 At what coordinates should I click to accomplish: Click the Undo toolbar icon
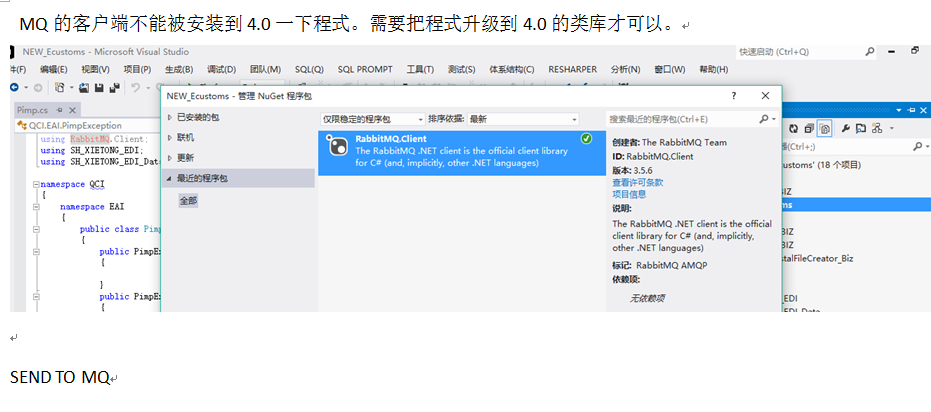point(135,87)
